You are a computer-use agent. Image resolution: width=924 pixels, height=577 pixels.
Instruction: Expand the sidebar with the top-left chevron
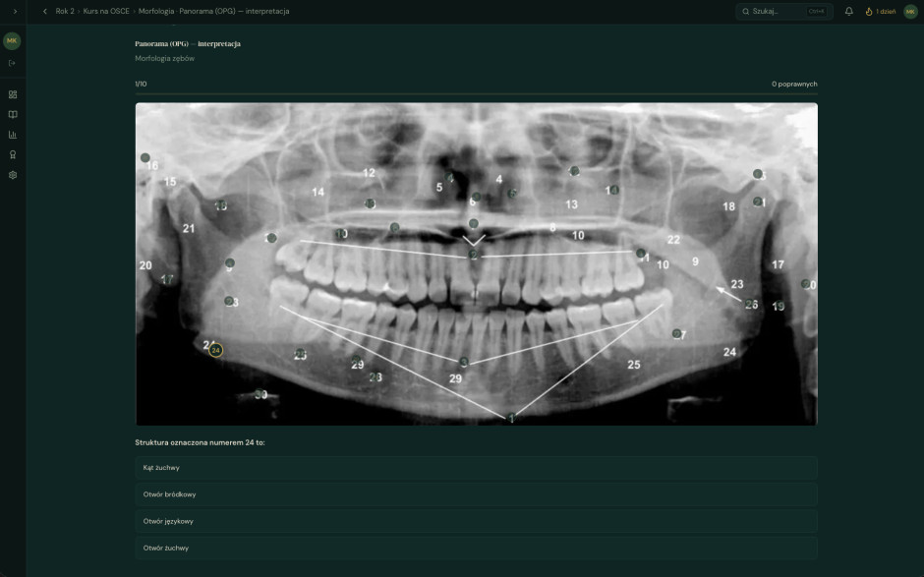click(15, 11)
